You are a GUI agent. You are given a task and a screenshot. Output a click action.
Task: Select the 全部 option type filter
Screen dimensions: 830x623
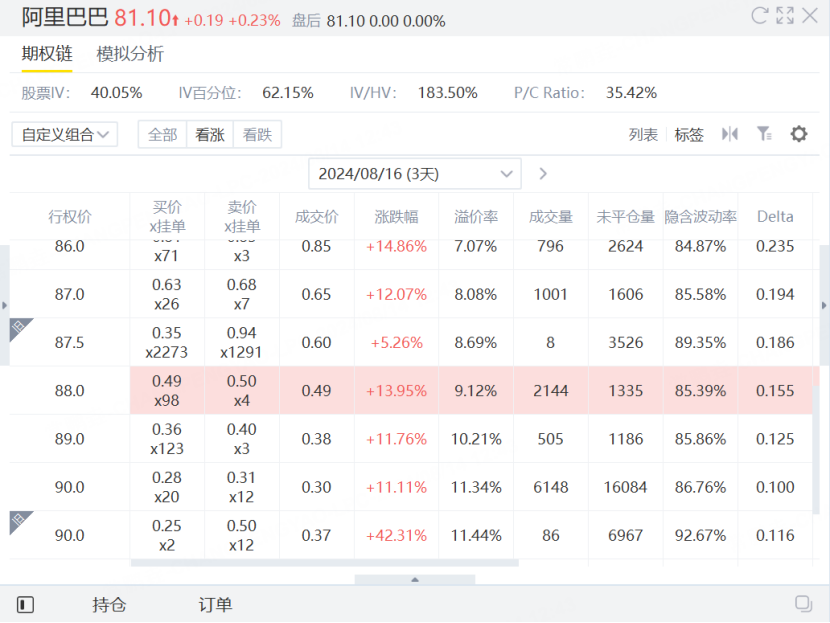pyautogui.click(x=162, y=135)
